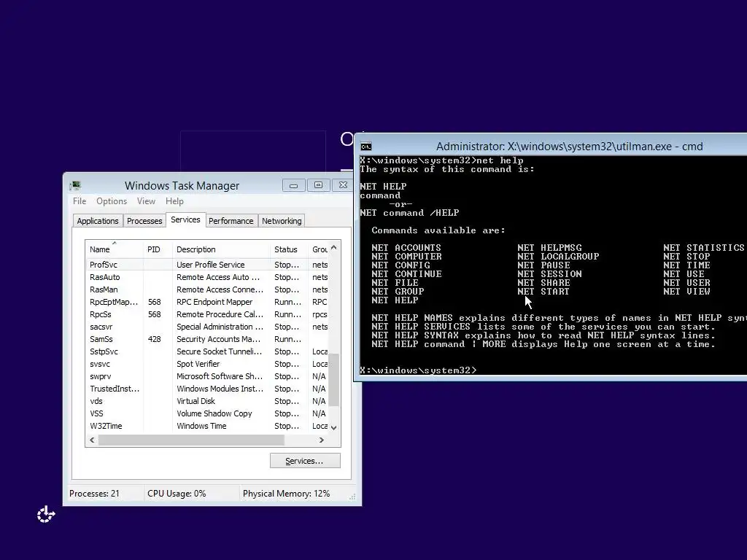
Task: Sort services by the PID column header
Action: (158, 249)
